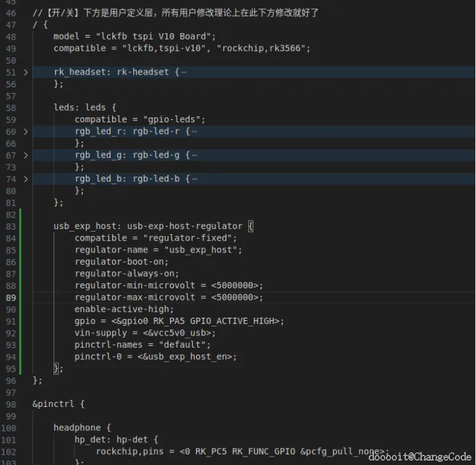Click the leds: leds { line
The height and width of the screenshot is (465, 476).
tap(85, 107)
